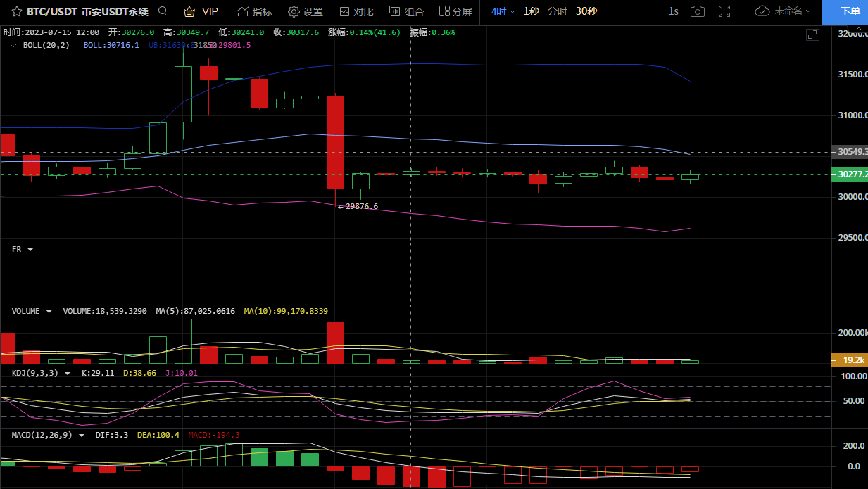The height and width of the screenshot is (489, 868).
Task: Click the 1s refresh rate label
Action: coord(673,11)
